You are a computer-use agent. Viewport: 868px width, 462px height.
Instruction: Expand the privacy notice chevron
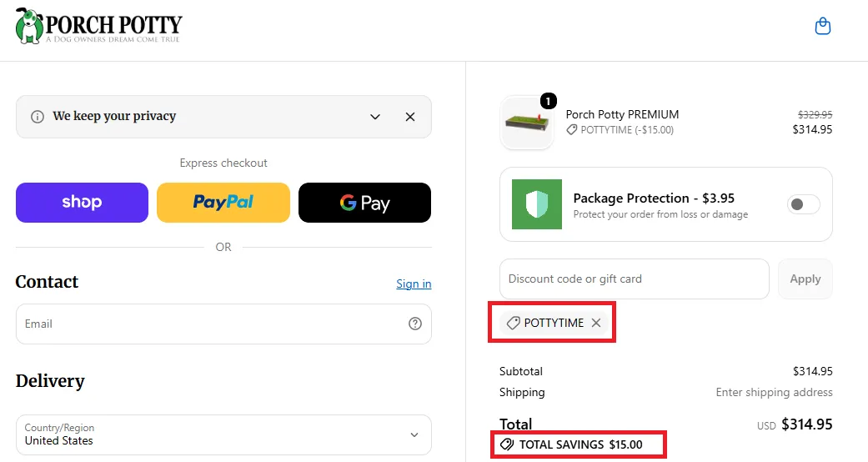[x=374, y=117]
